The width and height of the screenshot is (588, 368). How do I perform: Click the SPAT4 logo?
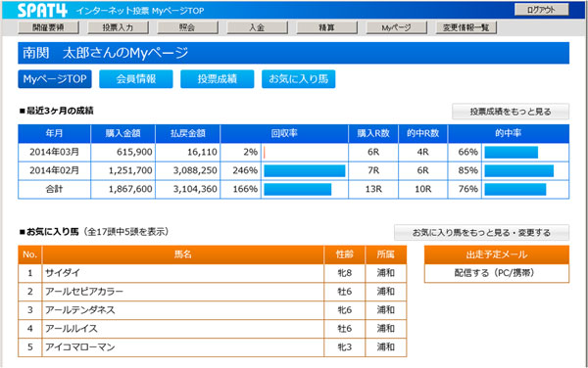point(42,10)
